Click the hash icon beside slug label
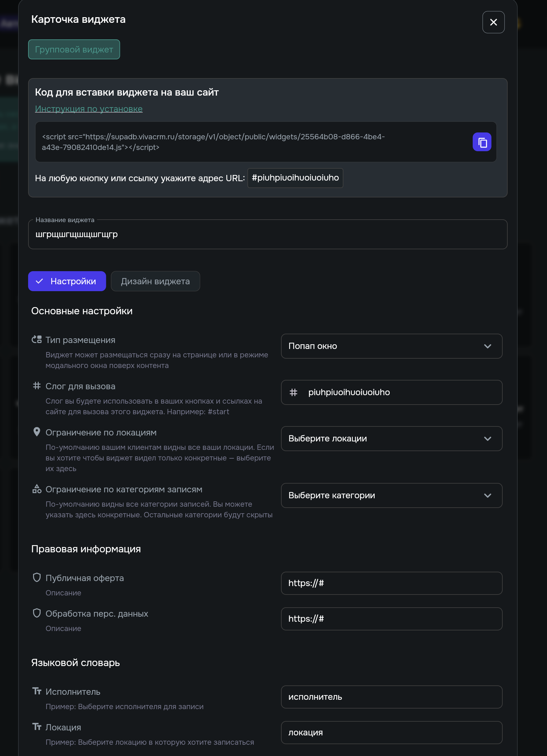Screen dimensions: 547x756 (x=37, y=386)
